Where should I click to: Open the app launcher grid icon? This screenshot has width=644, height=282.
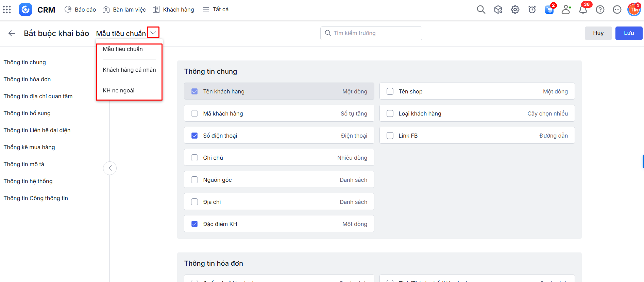coord(7,10)
